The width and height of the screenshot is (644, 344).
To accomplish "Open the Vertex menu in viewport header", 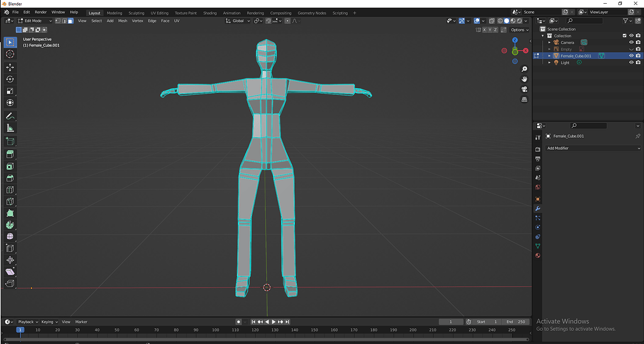I will click(x=137, y=21).
